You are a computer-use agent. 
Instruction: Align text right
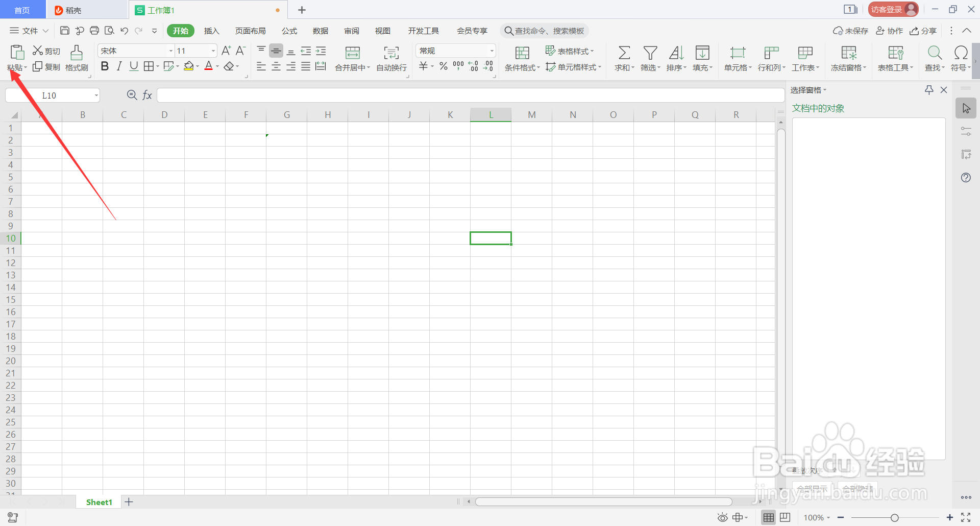click(x=291, y=66)
